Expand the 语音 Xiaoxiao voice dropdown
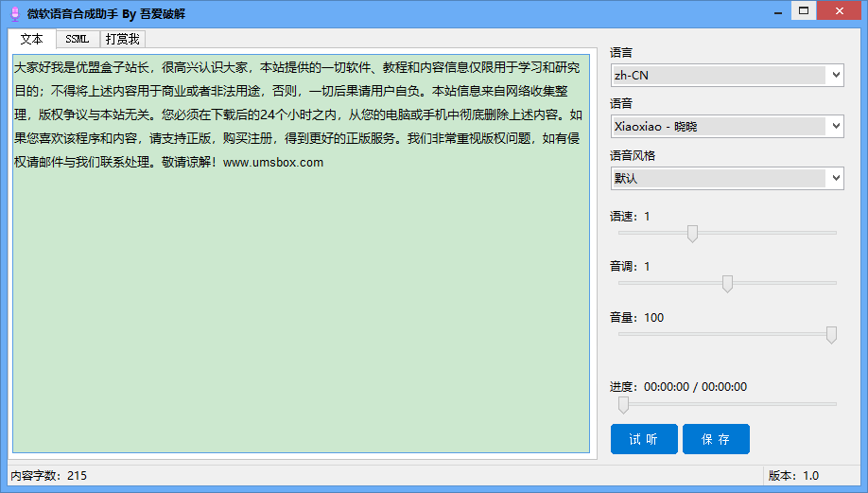Image resolution: width=868 pixels, height=493 pixels. pos(727,126)
